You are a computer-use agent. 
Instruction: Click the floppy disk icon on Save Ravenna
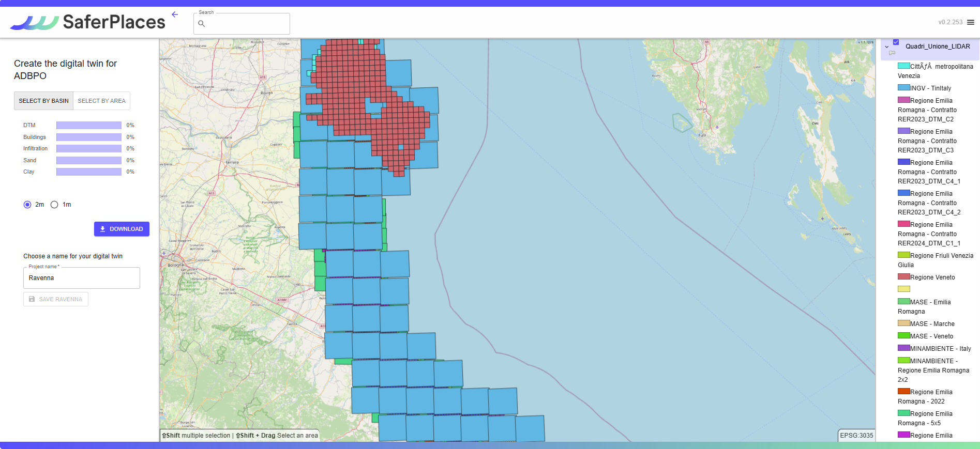pos(32,299)
